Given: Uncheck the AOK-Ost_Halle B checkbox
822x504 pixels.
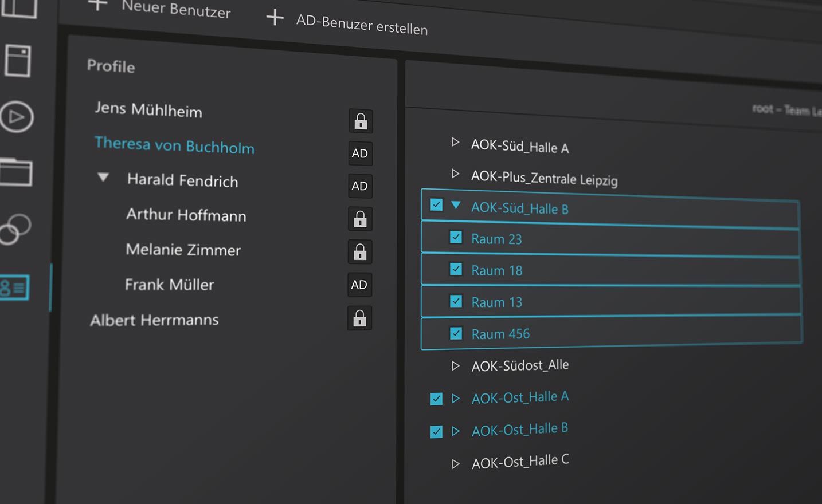Looking at the screenshot, I should click(436, 431).
